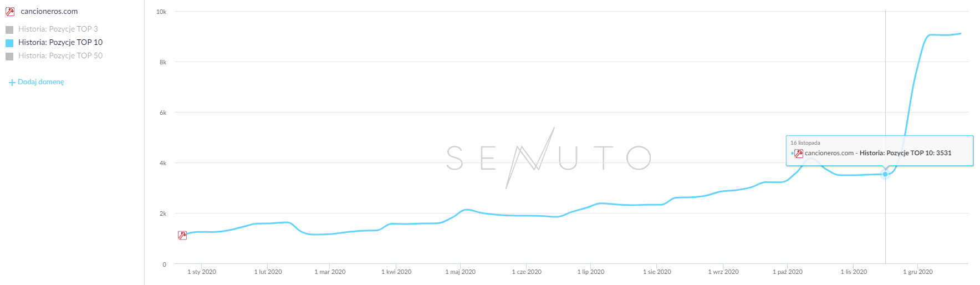Screen dimensions: 980x285
Task: Click the plus icon beside Dodaj domenę
Action: click(x=12, y=83)
